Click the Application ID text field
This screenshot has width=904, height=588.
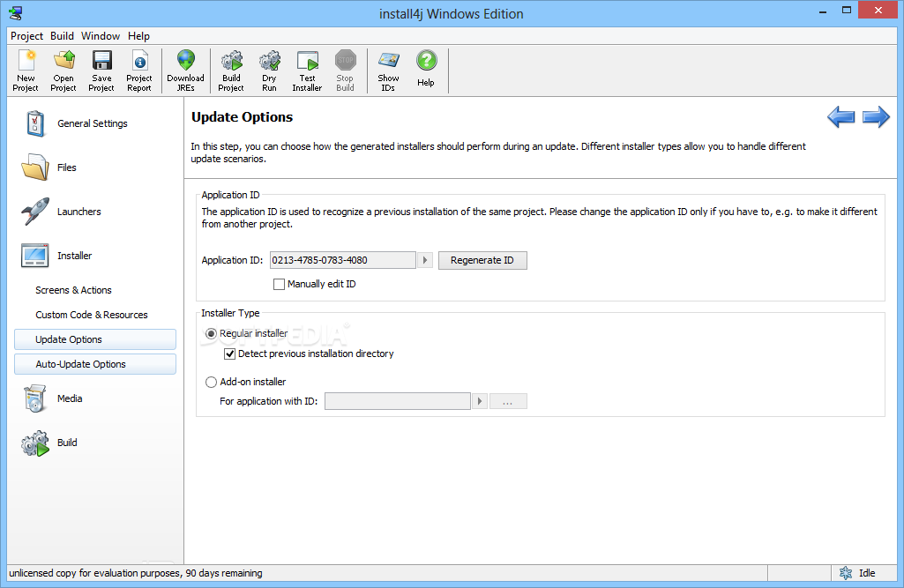pos(342,260)
